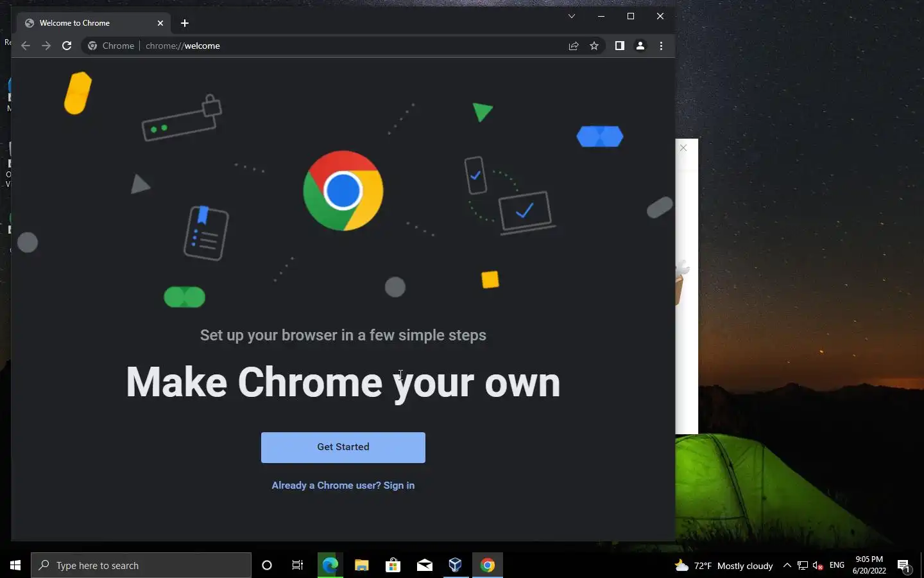Open the Chrome profile menu
Viewport: 924px width, 578px height.
pyautogui.click(x=640, y=46)
